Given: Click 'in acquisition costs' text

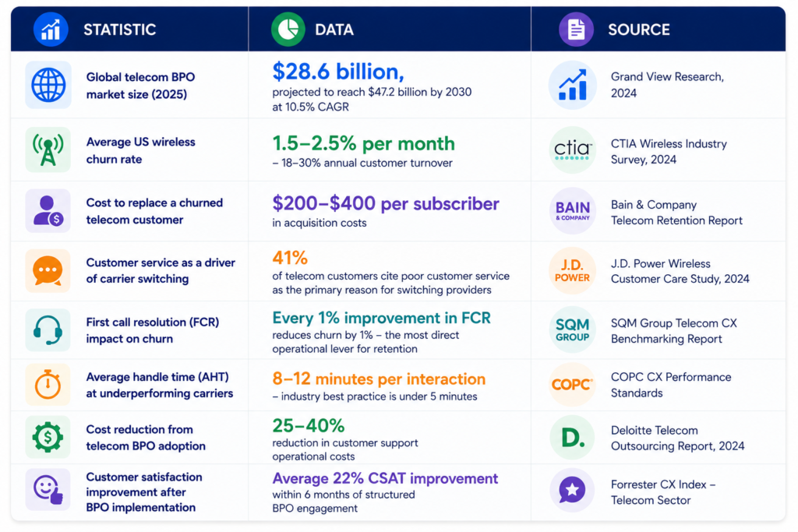Looking at the screenshot, I should coord(319,223).
